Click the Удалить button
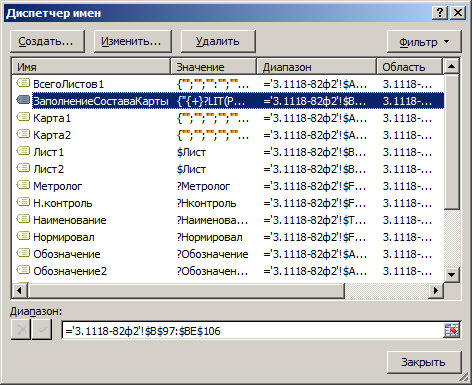This screenshot has height=385, width=472. tap(218, 42)
